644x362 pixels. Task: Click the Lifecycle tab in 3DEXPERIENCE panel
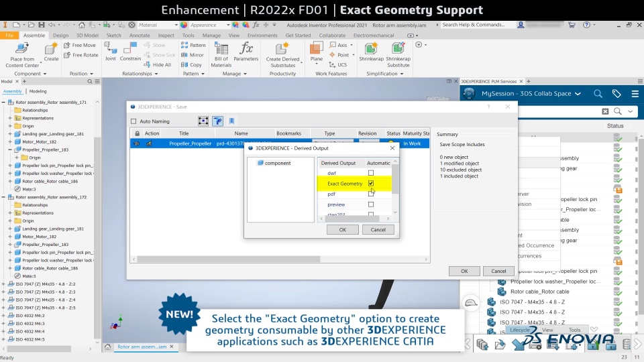(x=520, y=330)
